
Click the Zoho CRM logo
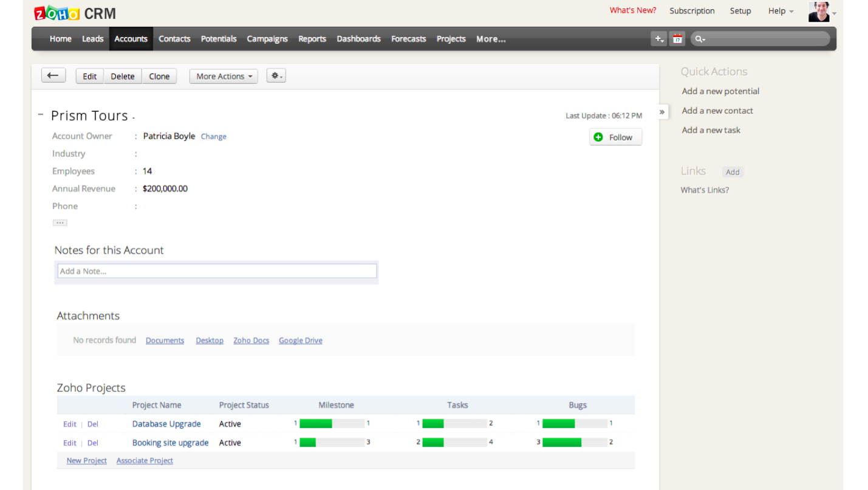click(x=75, y=13)
